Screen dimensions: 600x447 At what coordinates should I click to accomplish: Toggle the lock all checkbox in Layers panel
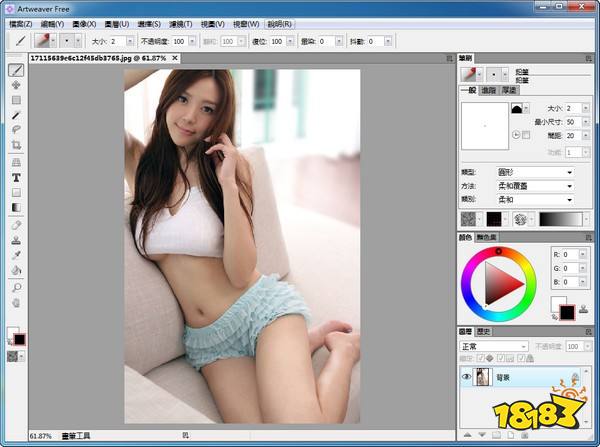[521, 358]
